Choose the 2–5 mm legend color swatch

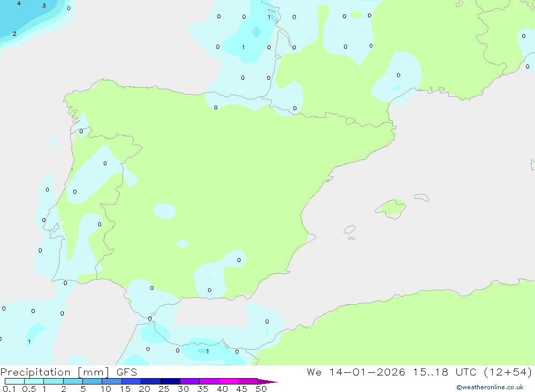(x=73, y=381)
